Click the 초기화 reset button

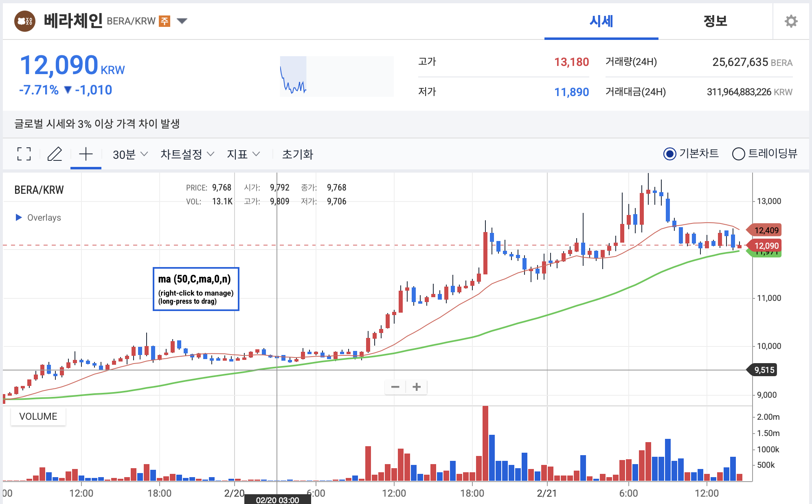point(298,154)
